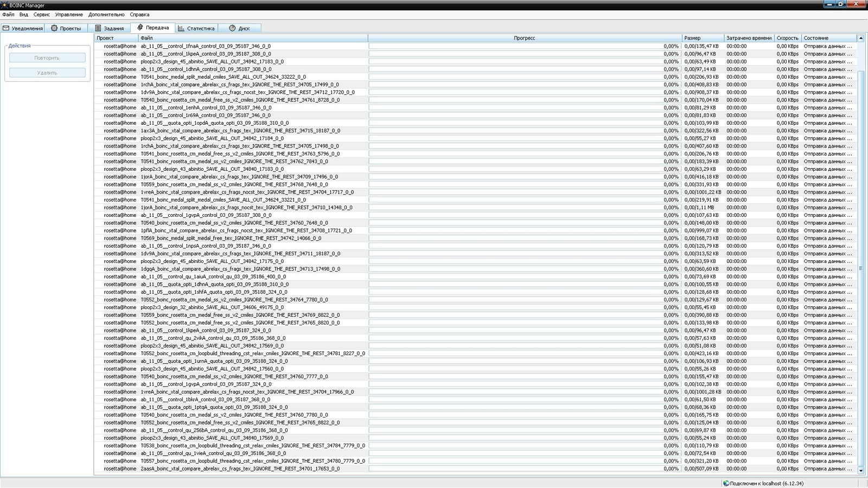Select file ab_11_05__control_1dhnA_control_03_09_35187_308_0_0
Image resolution: width=868 pixels, height=488 pixels.
pos(206,69)
